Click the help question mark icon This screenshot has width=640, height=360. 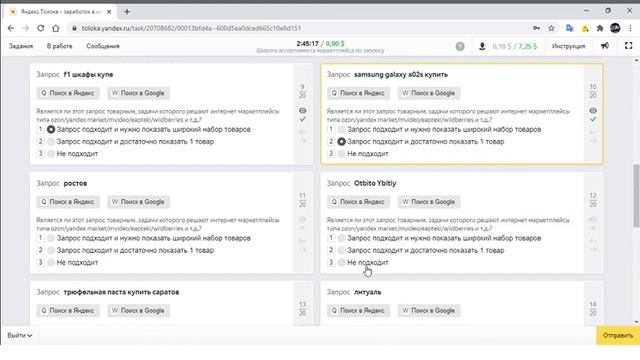pyautogui.click(x=460, y=47)
